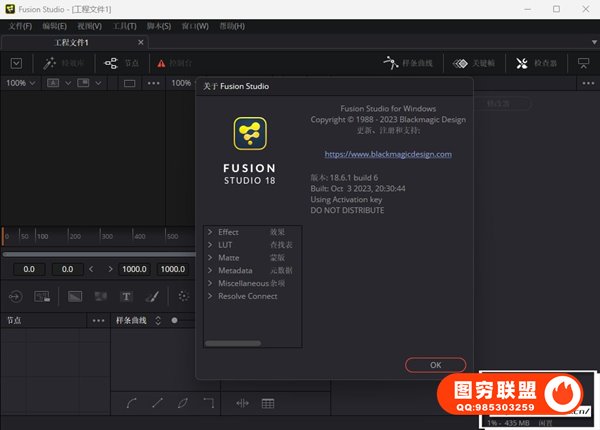This screenshot has width=600, height=430.
Task: Select the Text tool icon
Action: click(x=127, y=296)
